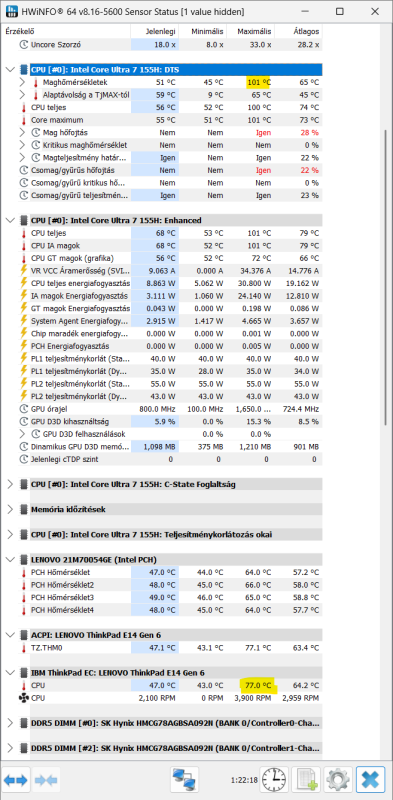Click the fan icon next to the CPU RPM row
Screen dimensions: 393x800
point(23,697)
